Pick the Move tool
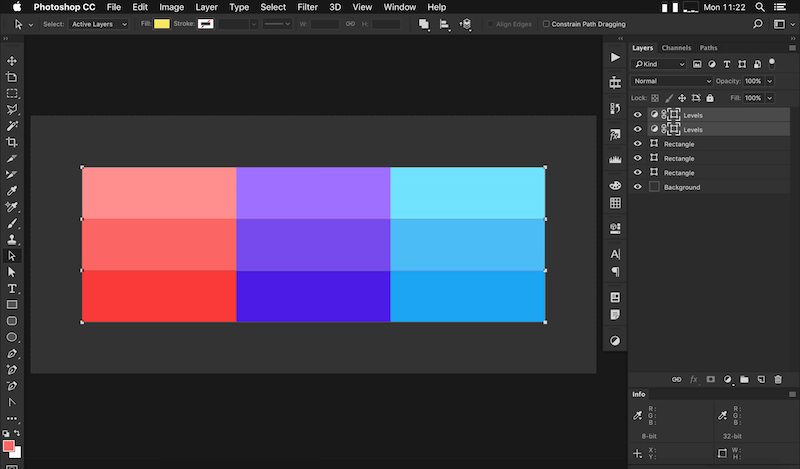800x469 pixels. [x=12, y=61]
